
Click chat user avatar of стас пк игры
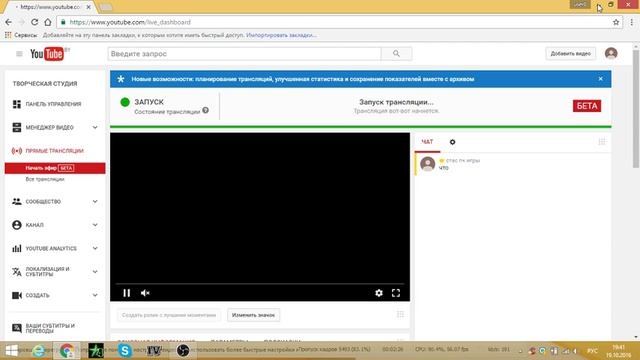(427, 164)
